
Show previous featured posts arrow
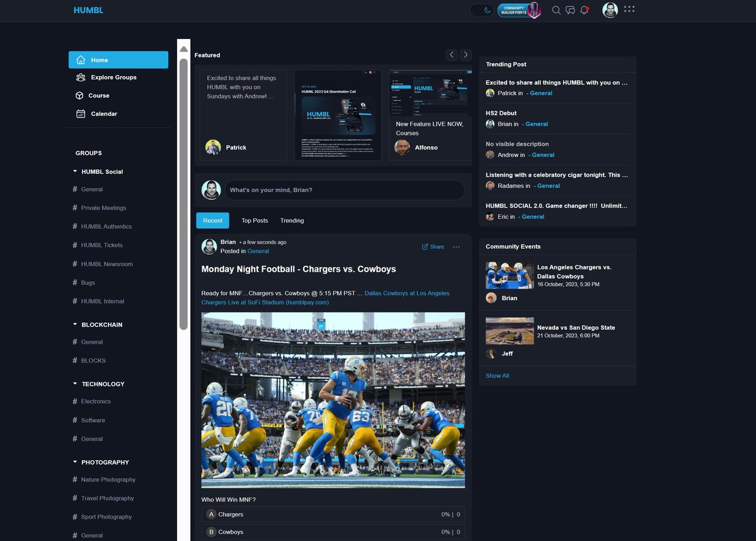(x=452, y=55)
